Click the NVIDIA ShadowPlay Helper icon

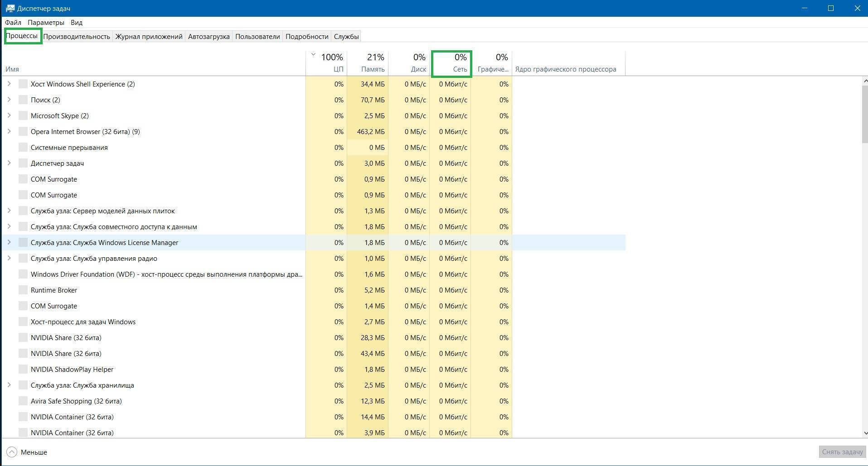[x=23, y=370]
